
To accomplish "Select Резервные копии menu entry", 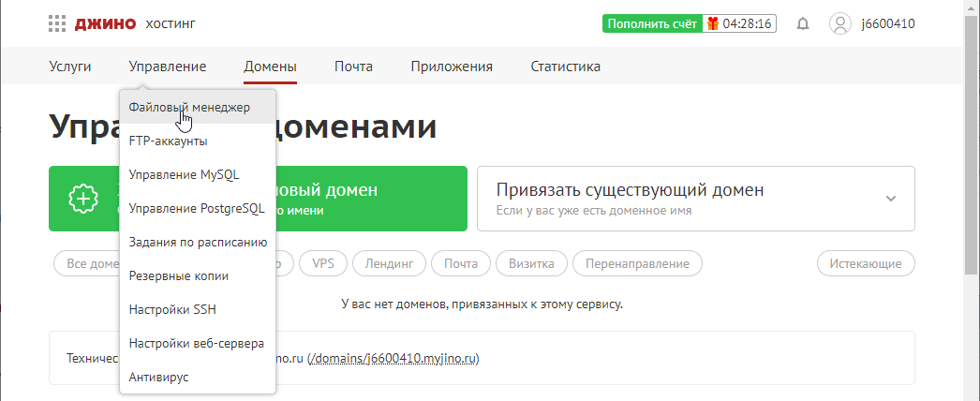I will [178, 276].
